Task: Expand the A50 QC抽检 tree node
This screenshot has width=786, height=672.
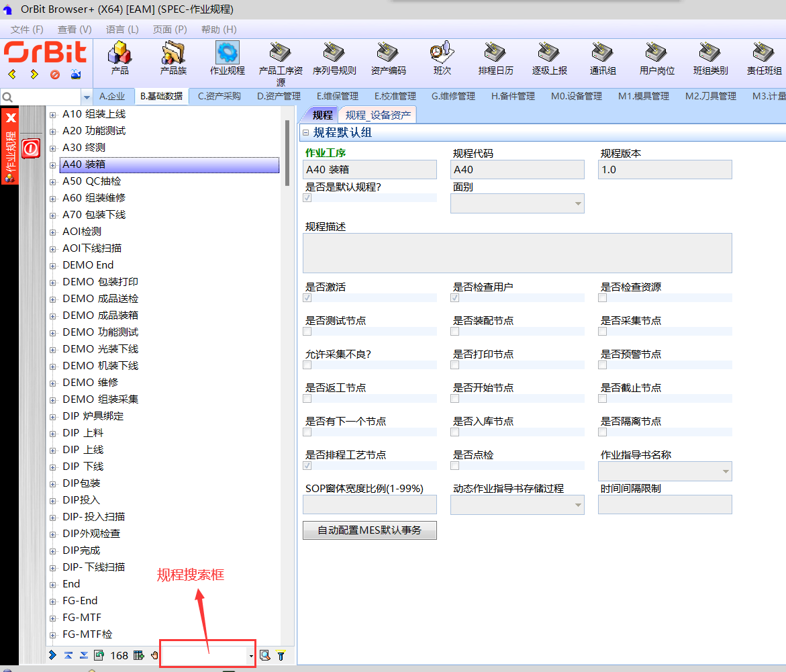Action: click(52, 182)
